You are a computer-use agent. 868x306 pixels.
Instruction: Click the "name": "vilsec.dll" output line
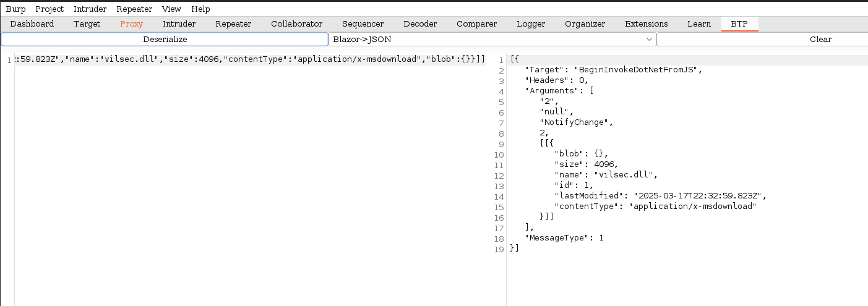click(607, 175)
